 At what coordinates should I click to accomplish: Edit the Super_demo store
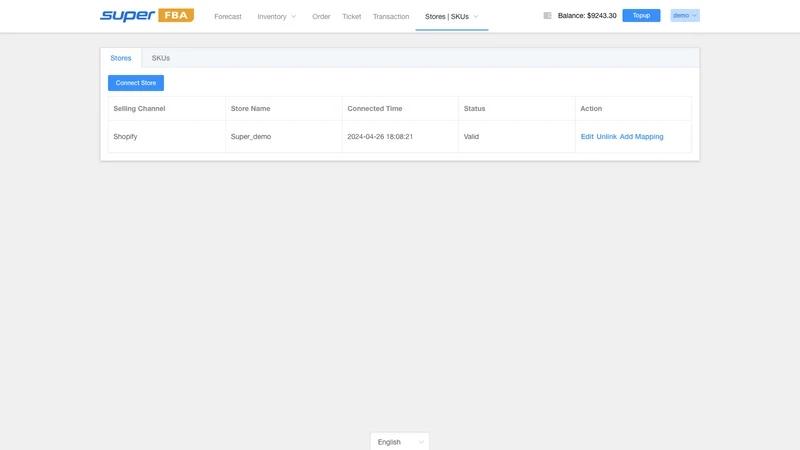[587, 137]
